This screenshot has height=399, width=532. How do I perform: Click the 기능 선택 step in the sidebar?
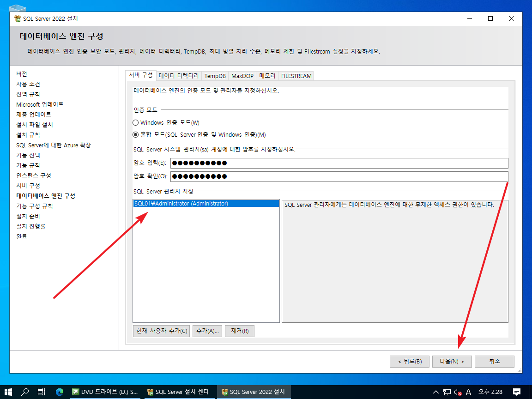pos(28,155)
